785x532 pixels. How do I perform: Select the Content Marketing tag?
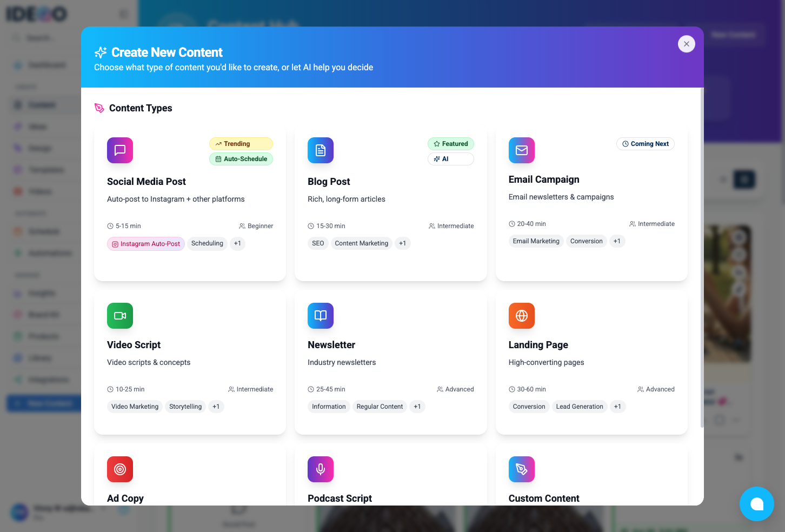click(362, 243)
